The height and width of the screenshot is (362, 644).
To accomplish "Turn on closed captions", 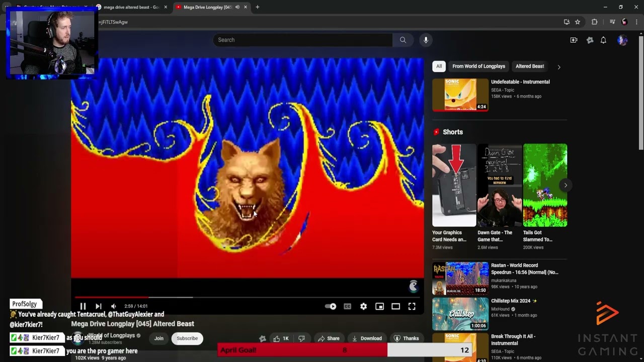I will coord(347,306).
